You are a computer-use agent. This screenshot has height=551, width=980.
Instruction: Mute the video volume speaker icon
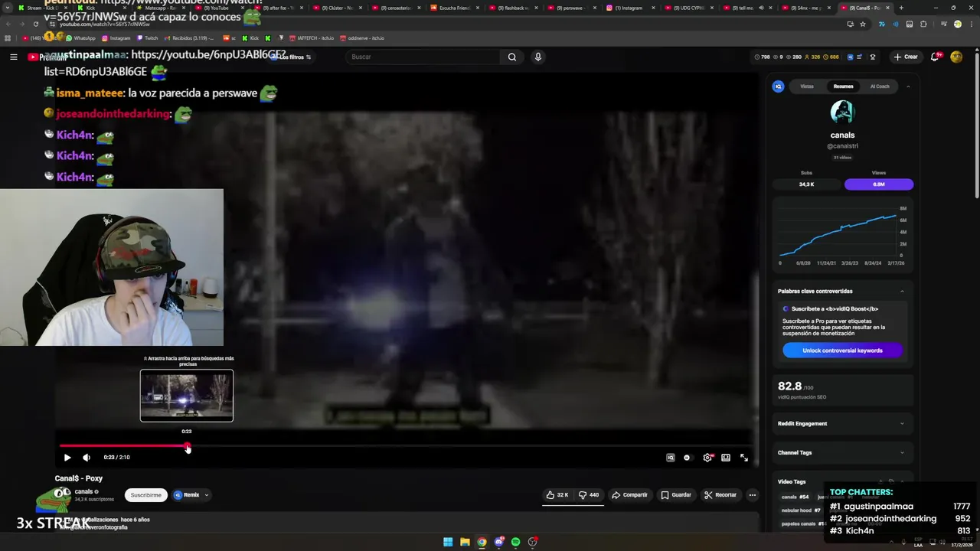(87, 458)
